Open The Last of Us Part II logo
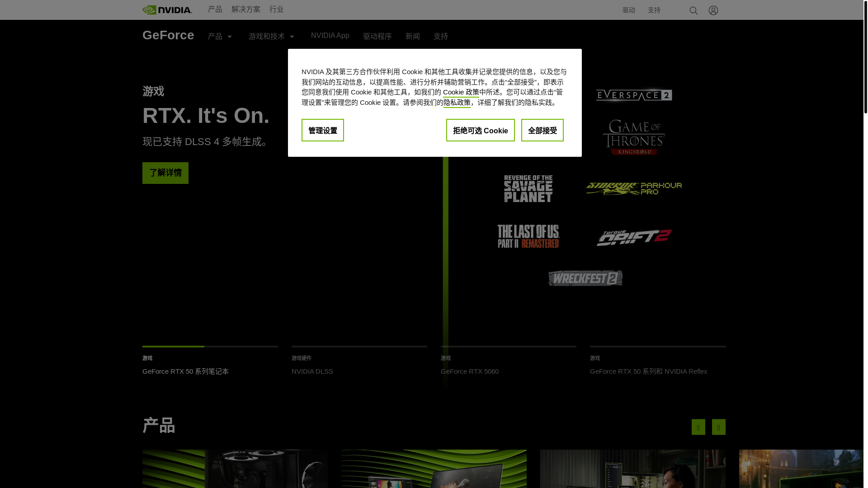The width and height of the screenshot is (868, 488). pos(528,236)
